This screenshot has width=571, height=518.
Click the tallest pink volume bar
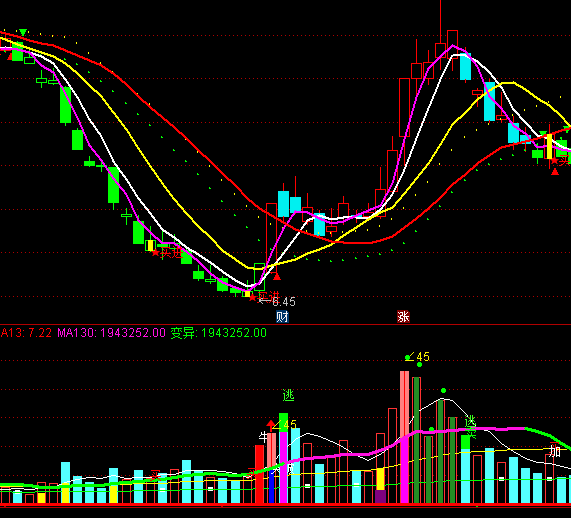tap(404, 437)
